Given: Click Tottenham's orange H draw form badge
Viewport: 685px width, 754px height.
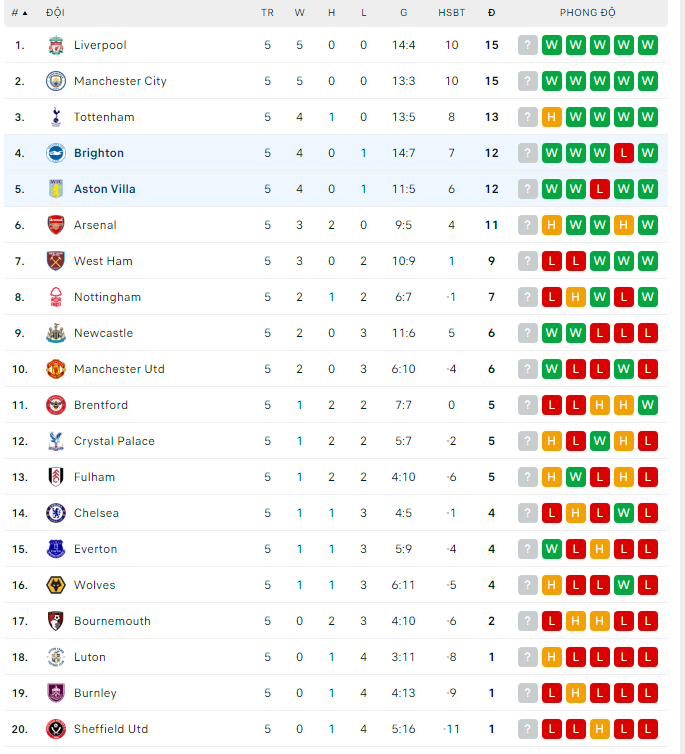Looking at the screenshot, I should [x=552, y=117].
